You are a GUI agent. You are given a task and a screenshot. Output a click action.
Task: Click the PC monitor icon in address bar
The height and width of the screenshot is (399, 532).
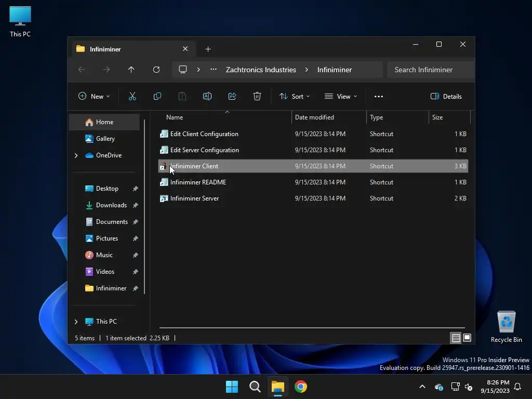[x=183, y=70]
